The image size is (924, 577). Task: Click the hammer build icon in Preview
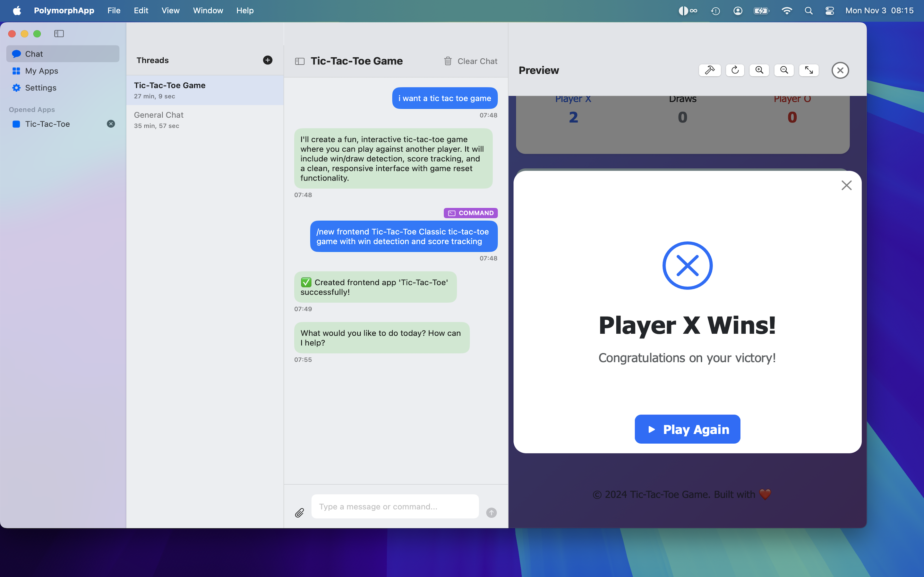[x=709, y=70]
